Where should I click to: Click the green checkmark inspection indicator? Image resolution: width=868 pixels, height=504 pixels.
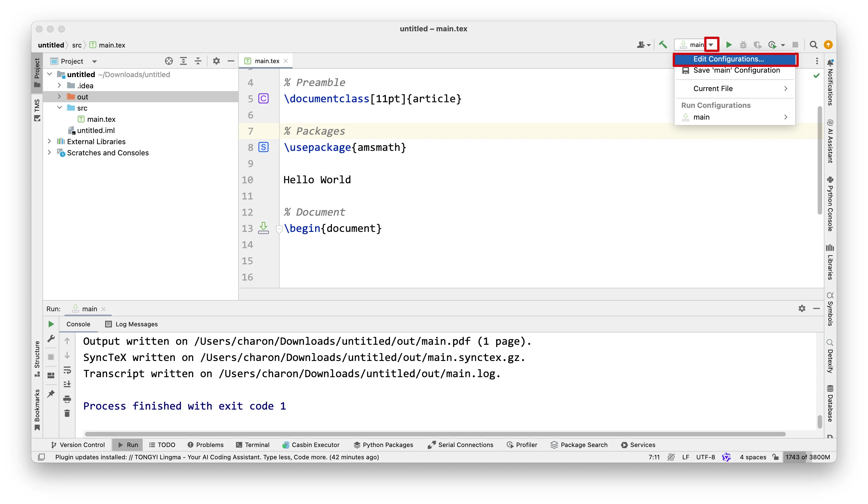(816, 76)
